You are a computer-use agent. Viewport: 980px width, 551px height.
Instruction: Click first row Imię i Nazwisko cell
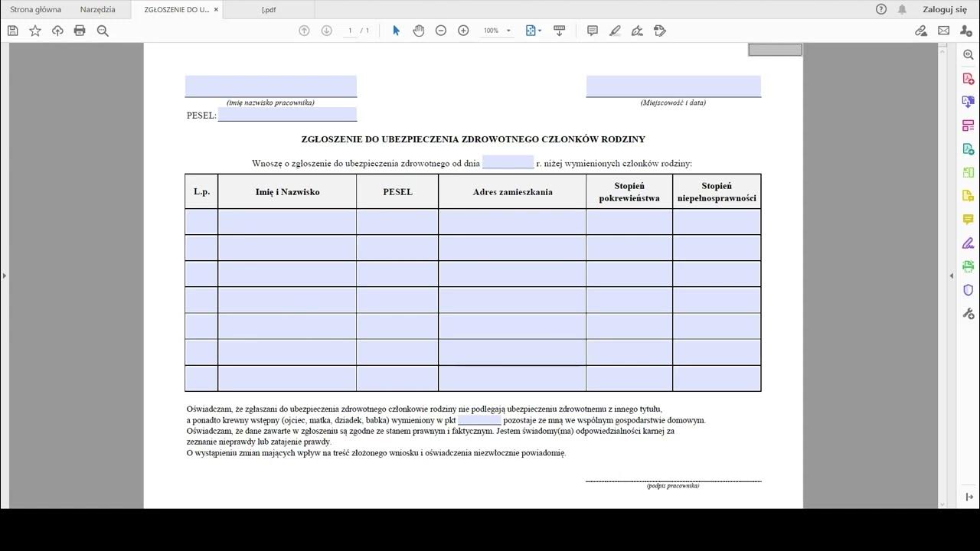click(287, 221)
